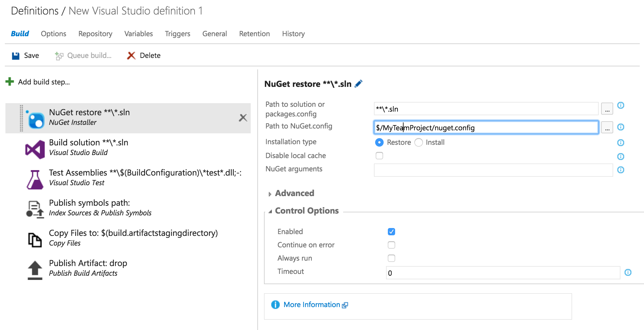
Task: Click the red Delete X icon
Action: coord(131,56)
